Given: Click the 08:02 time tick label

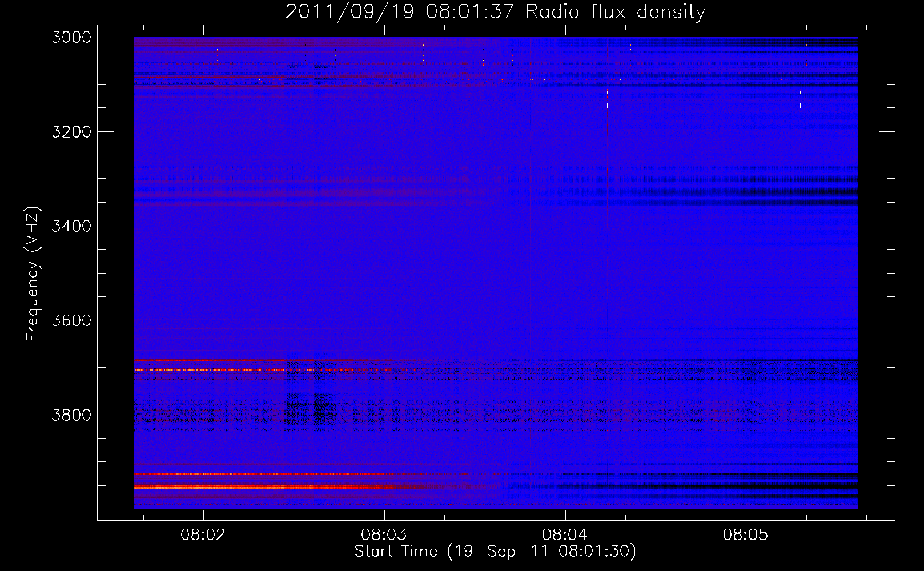Looking at the screenshot, I should 203,535.
